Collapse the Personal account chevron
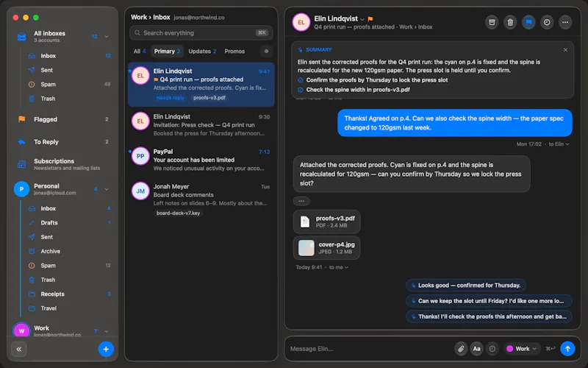 click(107, 189)
